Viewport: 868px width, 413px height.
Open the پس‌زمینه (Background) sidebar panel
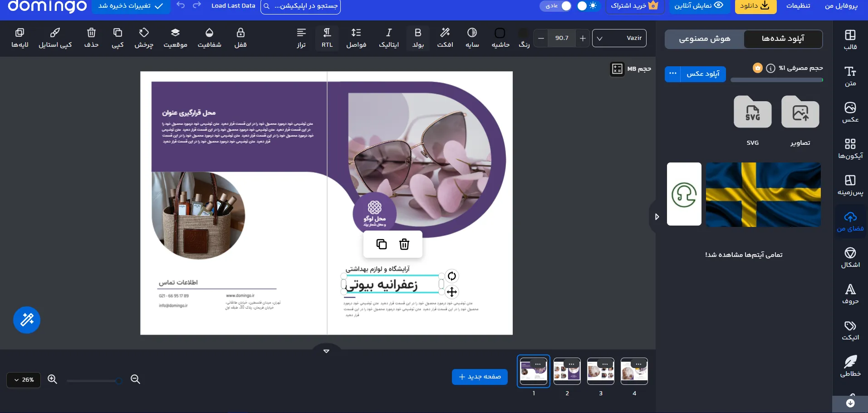850,185
